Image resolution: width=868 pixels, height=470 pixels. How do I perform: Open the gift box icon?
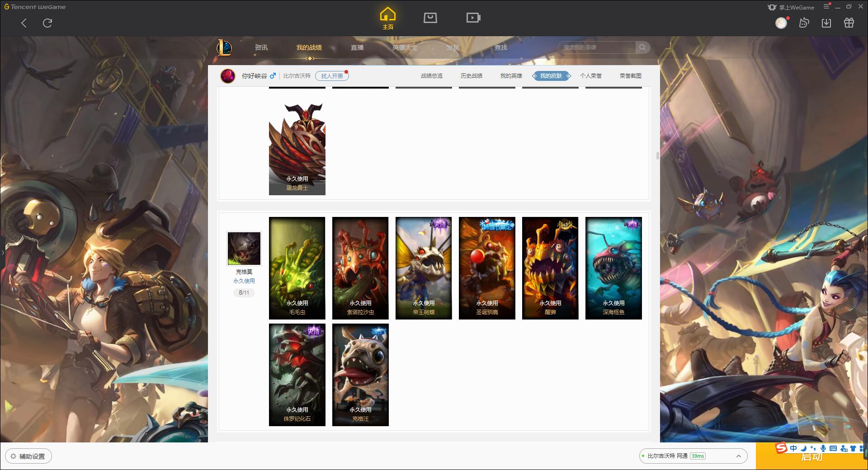pyautogui.click(x=849, y=23)
